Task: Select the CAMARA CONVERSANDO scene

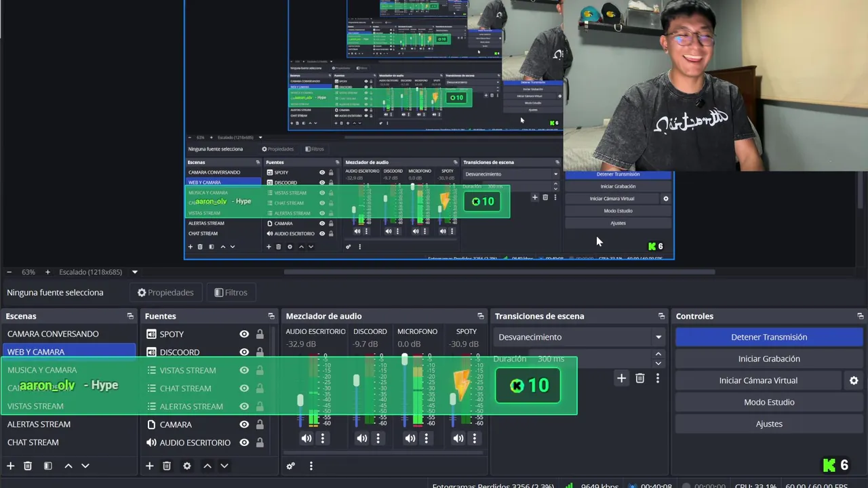Action: 70,333
